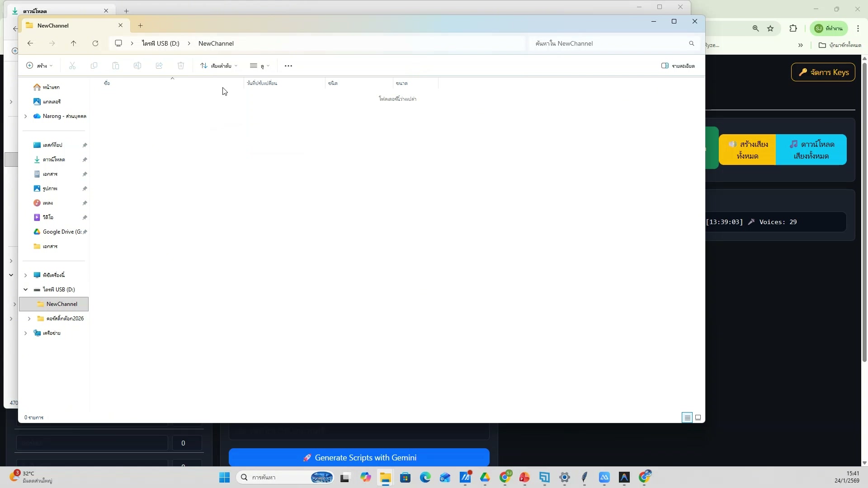This screenshot has width=868, height=488.
Task: Open the Settings gear in the taskbar
Action: 564,477
